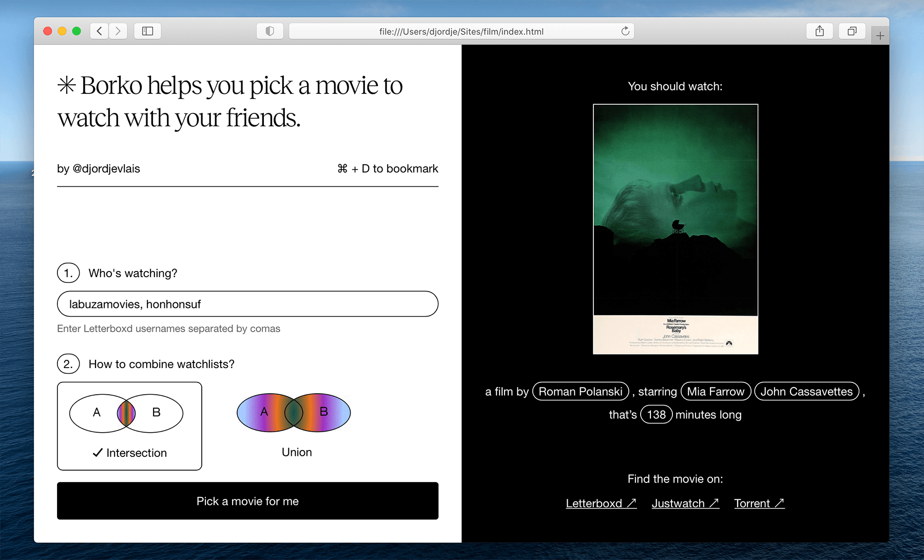924x560 pixels.
Task: Click the Roman Polanski pill
Action: click(x=580, y=391)
